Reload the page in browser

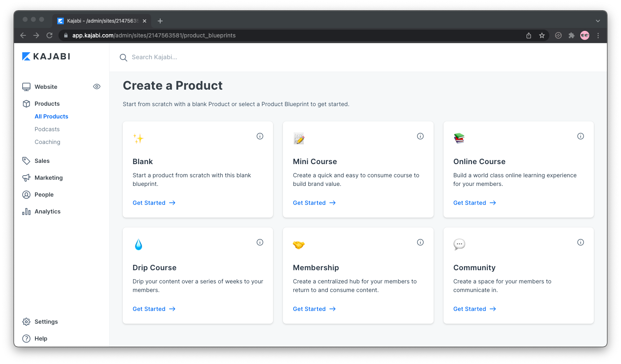(49, 35)
